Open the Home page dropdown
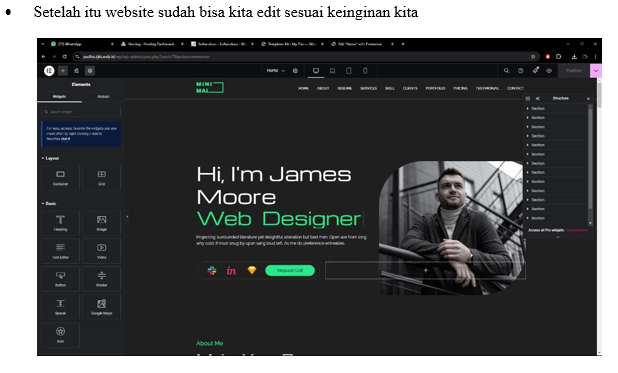 pos(275,71)
